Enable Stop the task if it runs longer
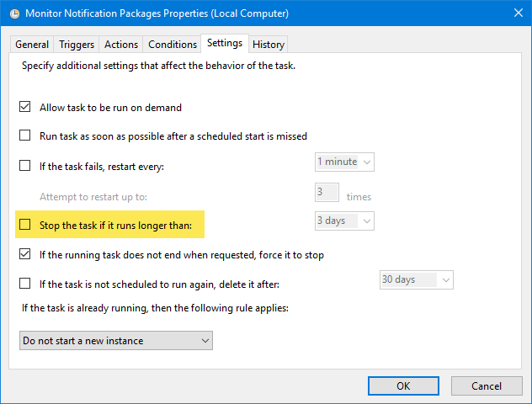Viewport: 532px width, 404px height. (24, 225)
